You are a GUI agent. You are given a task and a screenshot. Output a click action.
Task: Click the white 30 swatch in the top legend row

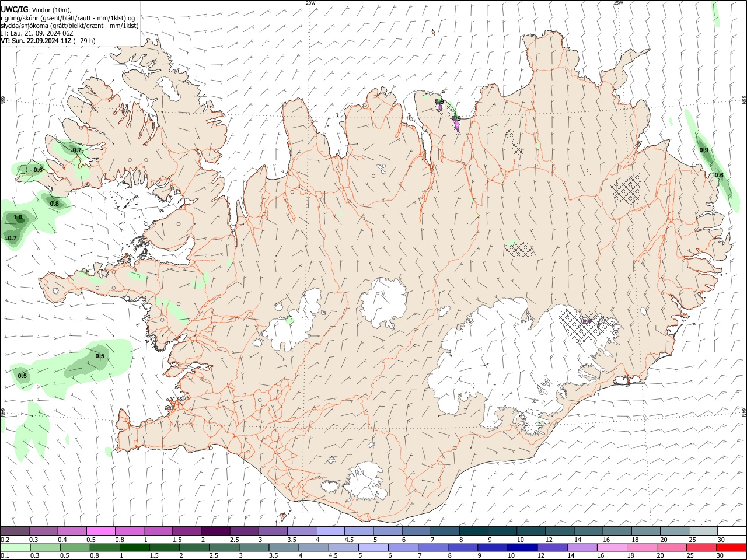point(731,531)
